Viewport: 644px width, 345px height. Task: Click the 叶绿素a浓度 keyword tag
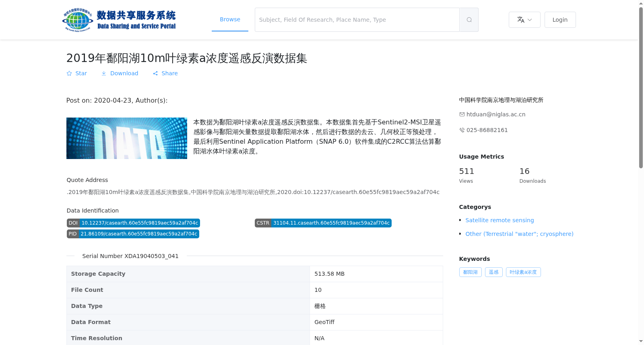pyautogui.click(x=523, y=272)
